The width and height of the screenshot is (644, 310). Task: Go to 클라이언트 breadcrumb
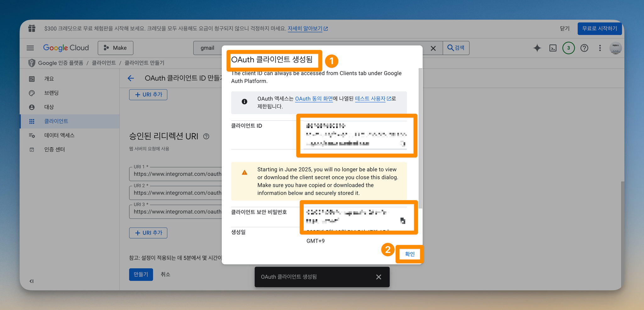(x=104, y=63)
